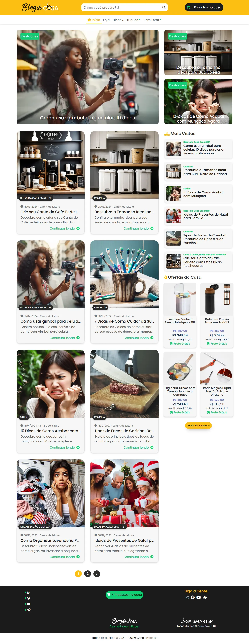Click the search magnifier icon
Image resolution: width=249 pixels, height=644 pixels.
pos(164,8)
